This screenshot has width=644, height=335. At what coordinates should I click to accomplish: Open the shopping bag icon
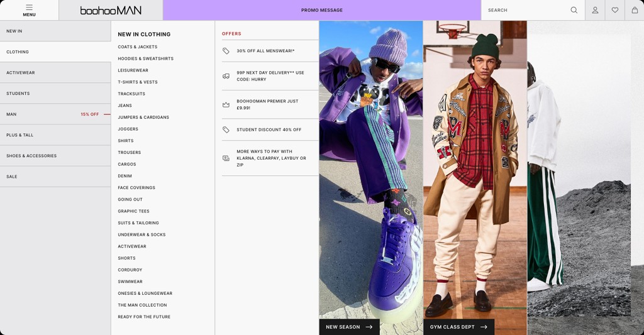pos(635,10)
